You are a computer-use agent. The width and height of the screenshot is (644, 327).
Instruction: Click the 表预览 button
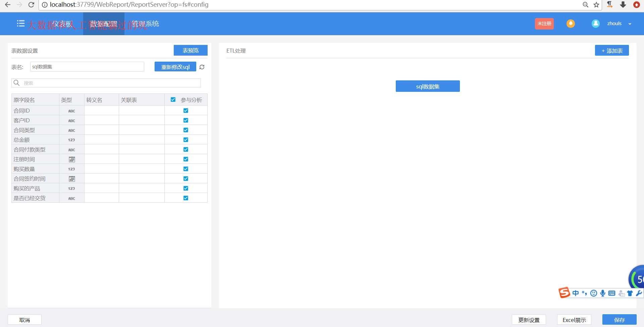(x=191, y=50)
